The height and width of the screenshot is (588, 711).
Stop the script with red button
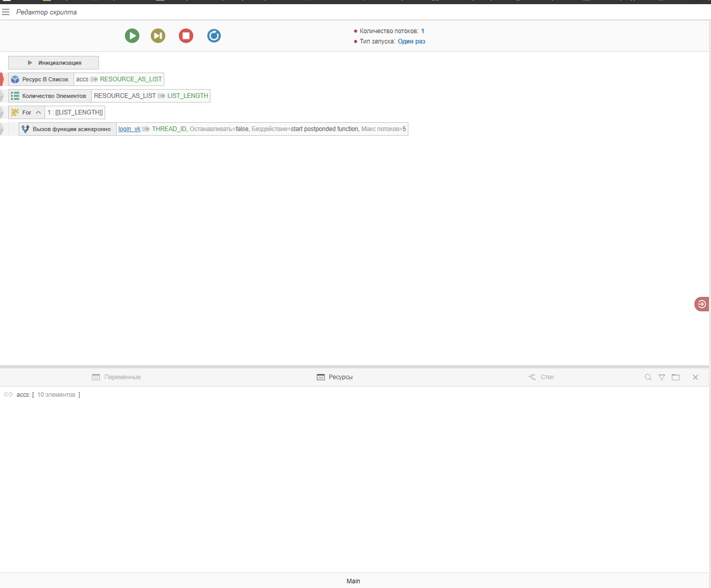pyautogui.click(x=186, y=36)
